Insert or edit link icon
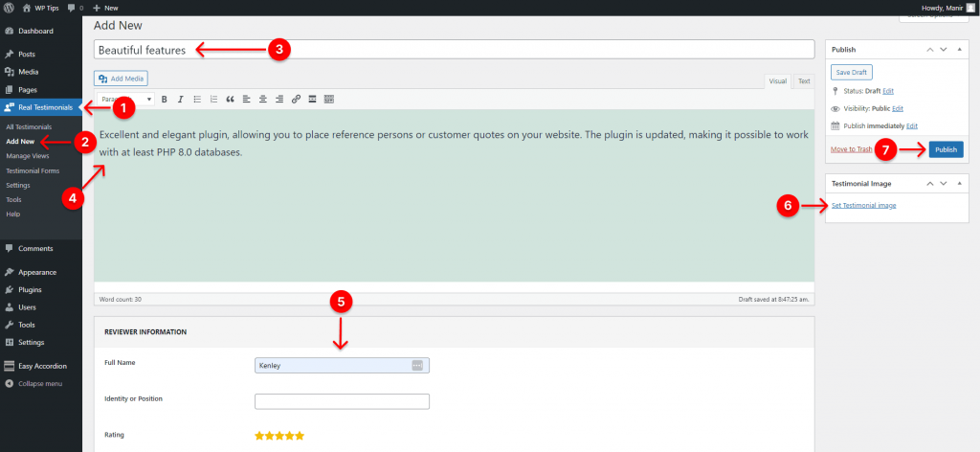This screenshot has width=980, height=452. pyautogui.click(x=297, y=99)
